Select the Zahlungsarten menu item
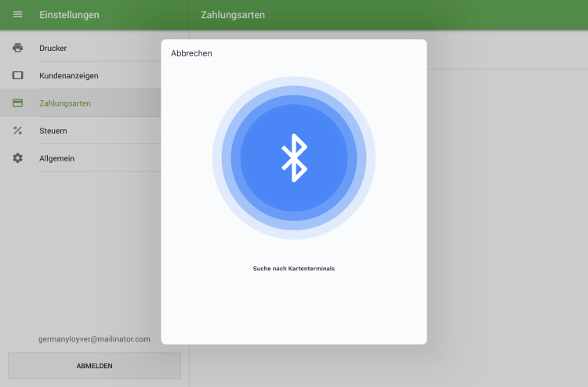Viewport: 588px width, 387px height. pos(81,103)
